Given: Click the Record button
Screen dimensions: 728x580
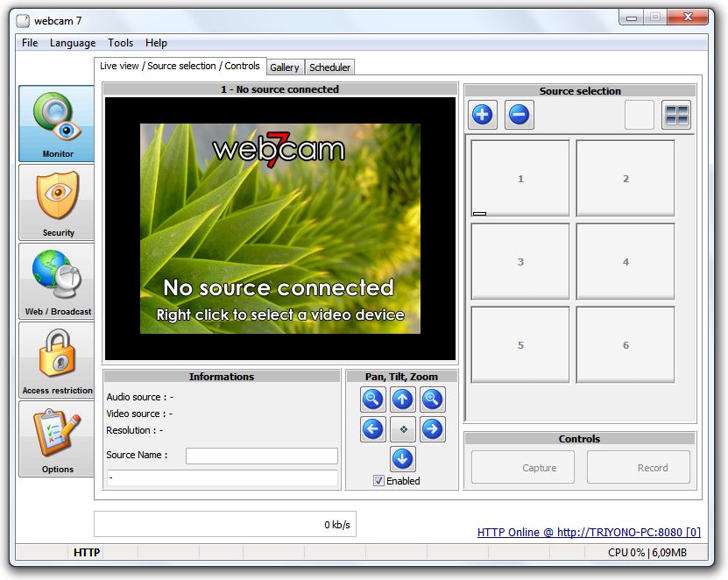Looking at the screenshot, I should (x=639, y=468).
